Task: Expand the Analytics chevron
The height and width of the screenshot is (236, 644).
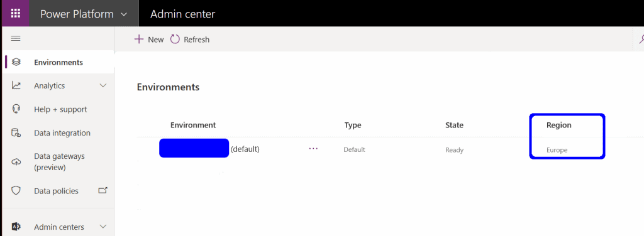Action: 103,85
